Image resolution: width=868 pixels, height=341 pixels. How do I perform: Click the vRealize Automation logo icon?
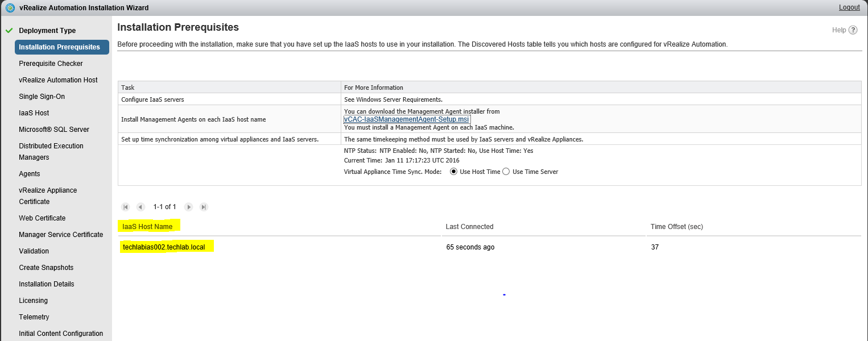pos(9,7)
